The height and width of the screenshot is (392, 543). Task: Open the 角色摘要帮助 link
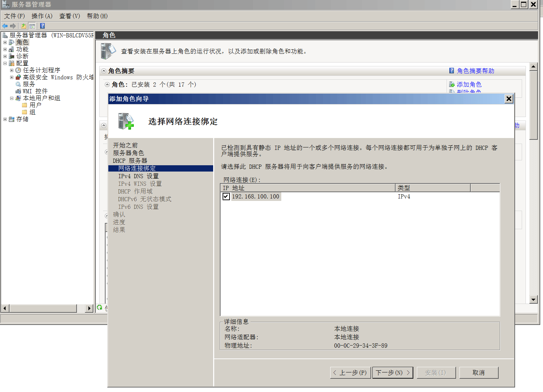pos(476,71)
